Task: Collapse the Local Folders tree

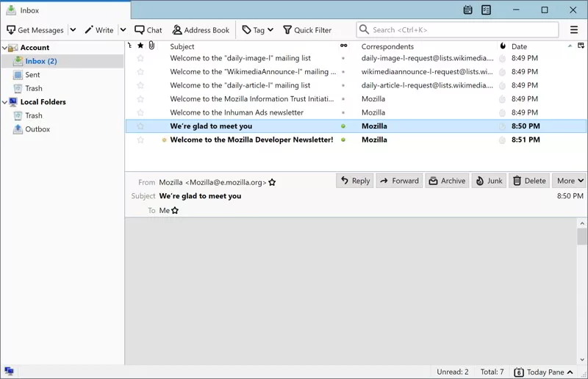Action: [5, 102]
